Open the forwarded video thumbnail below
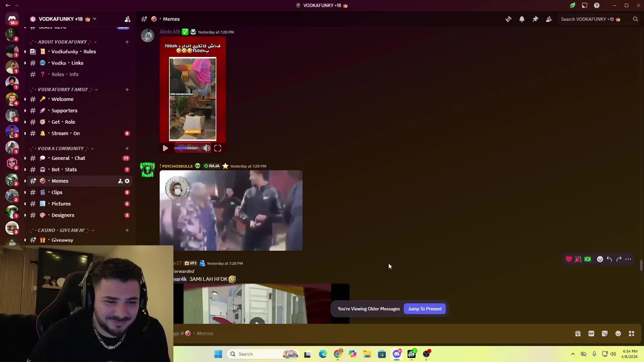Viewport: 644px width, 362px height. pos(261,304)
